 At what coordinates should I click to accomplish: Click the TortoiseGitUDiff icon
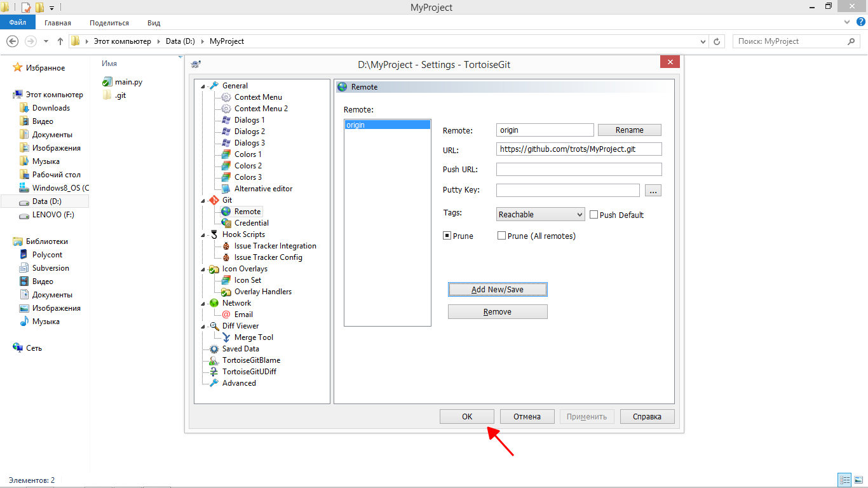point(214,372)
